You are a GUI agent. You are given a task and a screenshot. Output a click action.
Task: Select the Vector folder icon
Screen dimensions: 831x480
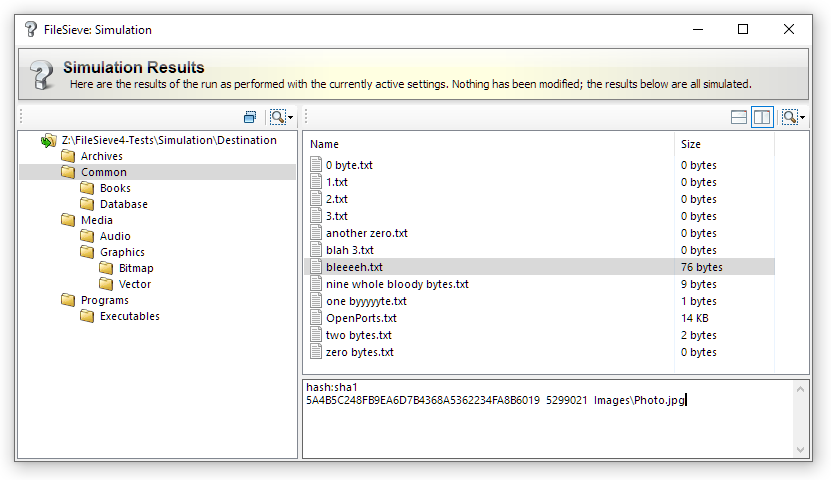[x=106, y=284]
